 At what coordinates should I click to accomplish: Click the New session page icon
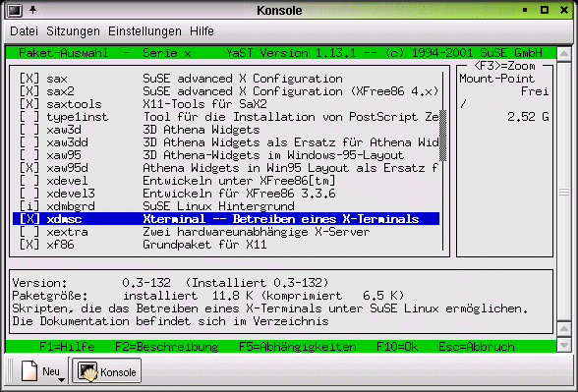click(29, 371)
